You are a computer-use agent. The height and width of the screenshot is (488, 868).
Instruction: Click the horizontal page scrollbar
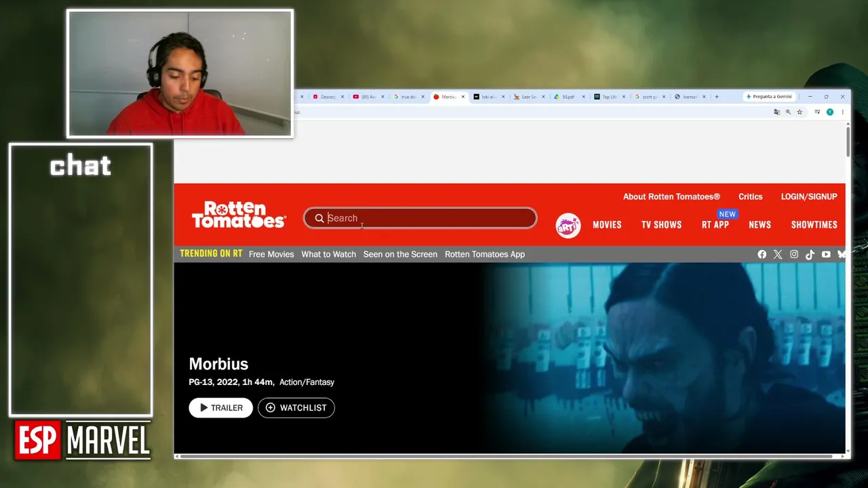point(505,456)
